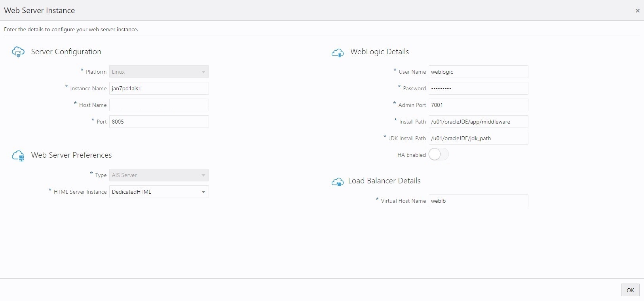Click the Install Path label

pyautogui.click(x=412, y=122)
